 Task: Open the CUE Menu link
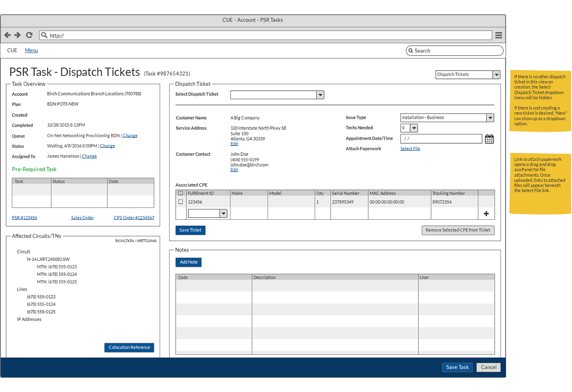coord(31,51)
